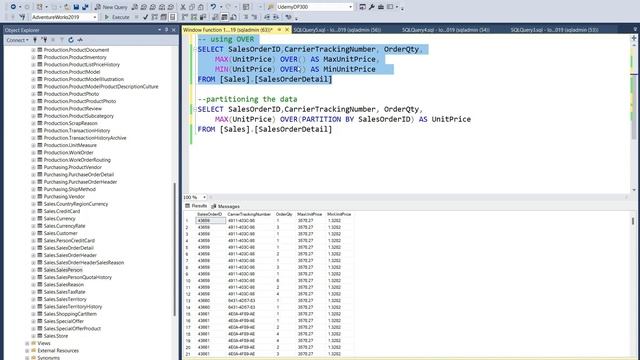Click the New Query toolbar button
This screenshot has width=640, height=360.
click(111, 7)
